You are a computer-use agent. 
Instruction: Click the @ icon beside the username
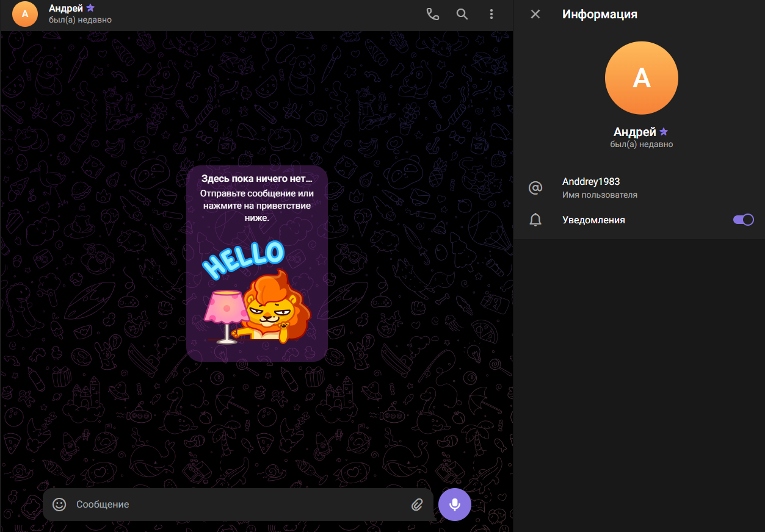pos(535,188)
